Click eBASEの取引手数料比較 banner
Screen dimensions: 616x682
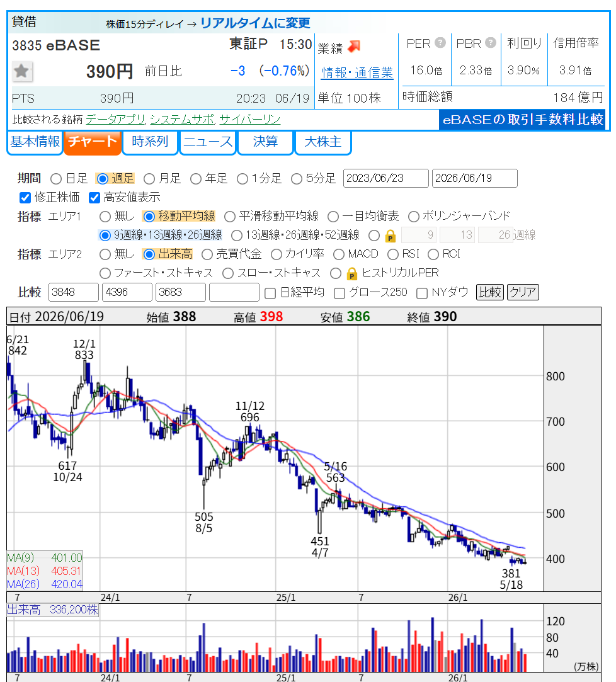[x=523, y=119]
